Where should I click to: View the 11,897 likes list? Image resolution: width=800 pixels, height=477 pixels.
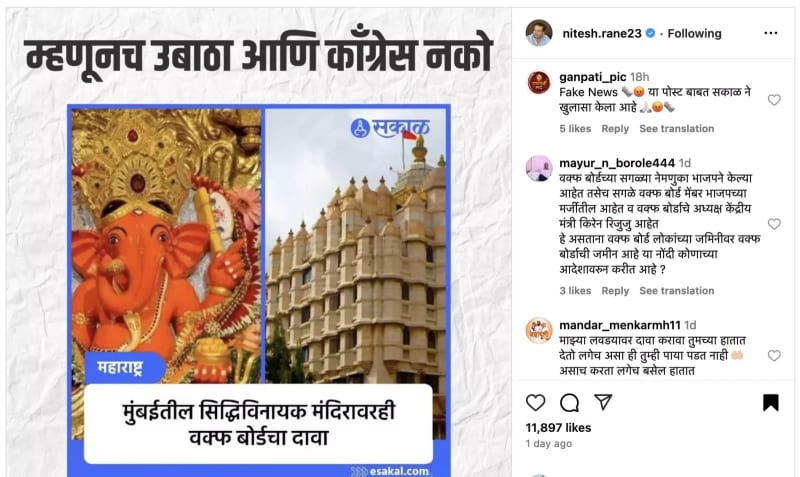558,428
